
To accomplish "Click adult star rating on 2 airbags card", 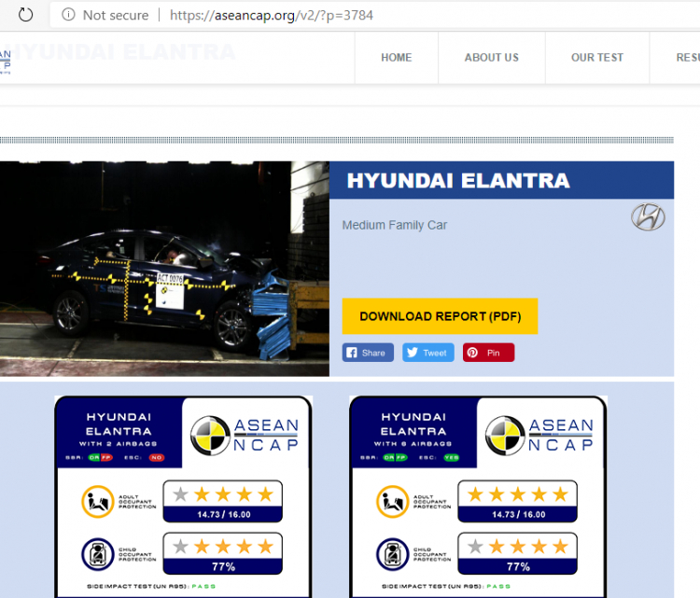I will pos(223,494).
